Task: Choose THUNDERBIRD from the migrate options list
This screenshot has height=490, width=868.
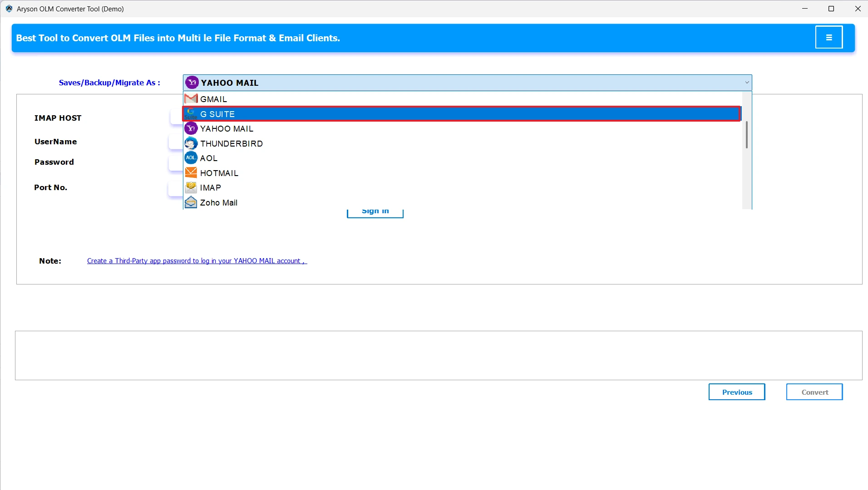Action: click(231, 143)
